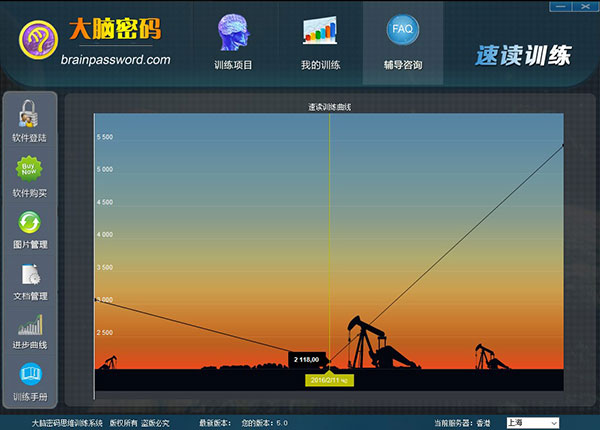
Task: Click the 3 500 axis label
Action: [x=105, y=267]
